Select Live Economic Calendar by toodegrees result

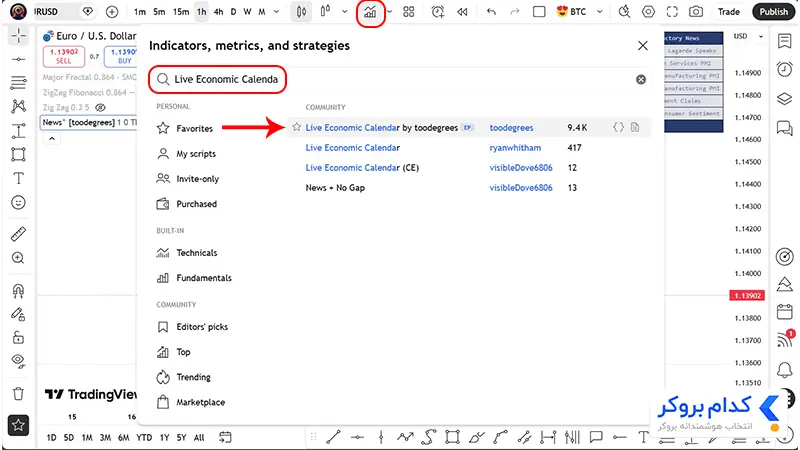click(x=469, y=128)
